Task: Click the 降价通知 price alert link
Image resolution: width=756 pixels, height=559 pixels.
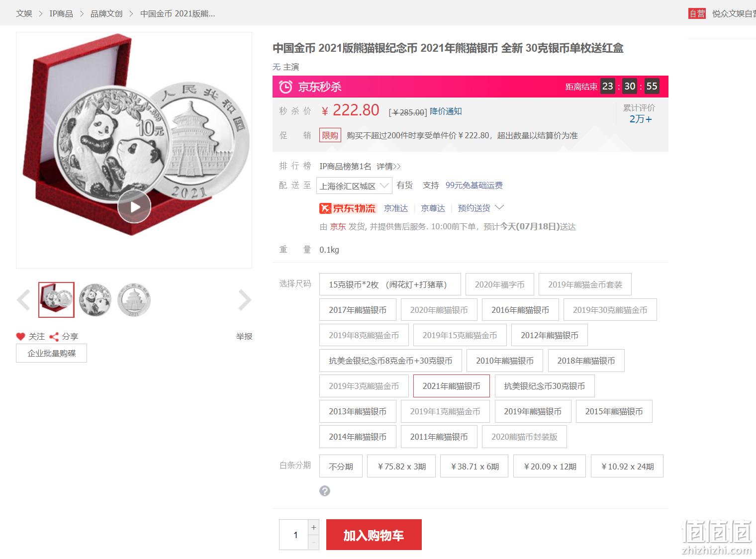Action: point(446,111)
